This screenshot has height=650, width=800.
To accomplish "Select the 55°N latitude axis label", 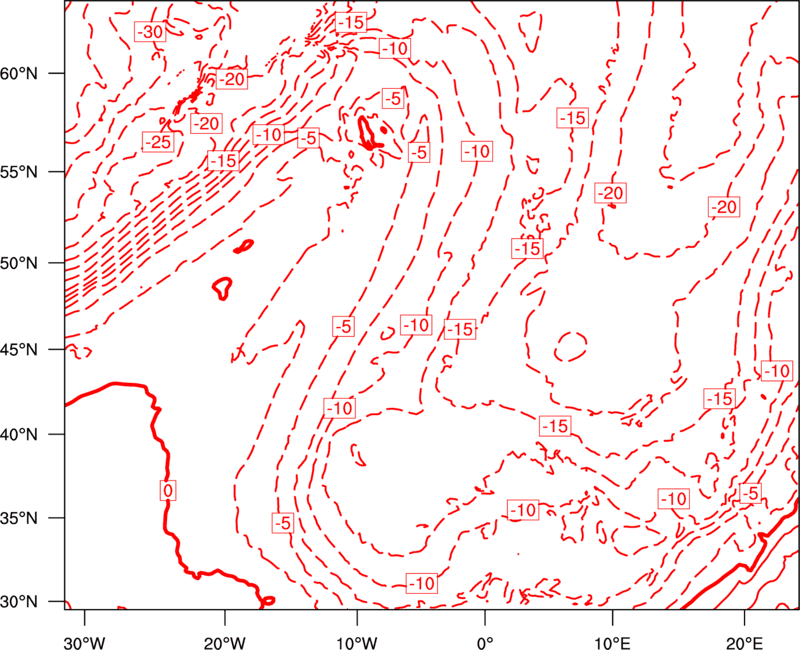I will click(x=19, y=172).
